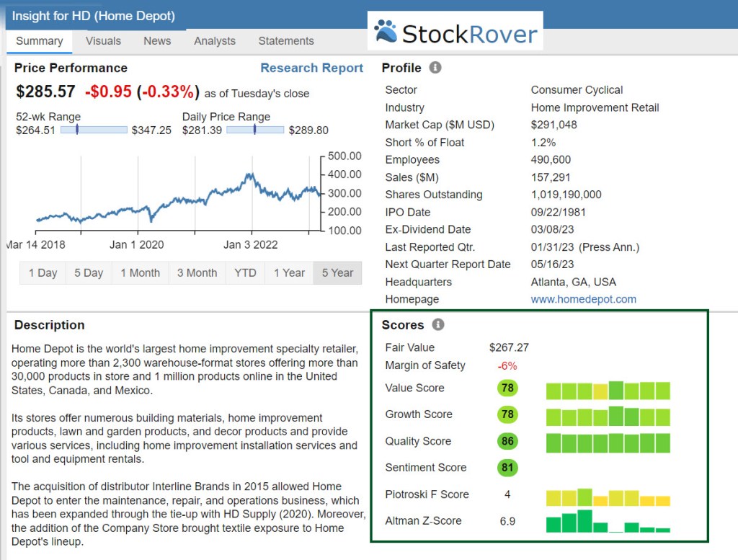Click the 52-wk Range slider bar
The image size is (738, 560).
[94, 130]
